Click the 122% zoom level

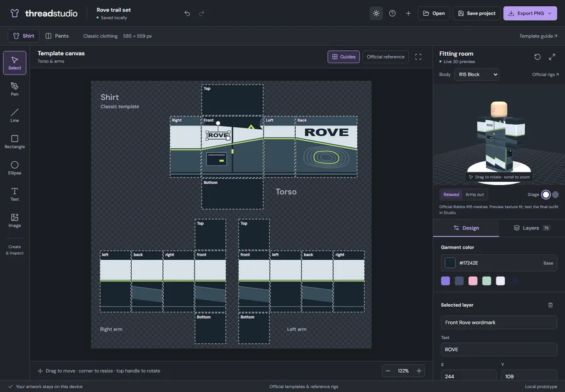point(403,371)
